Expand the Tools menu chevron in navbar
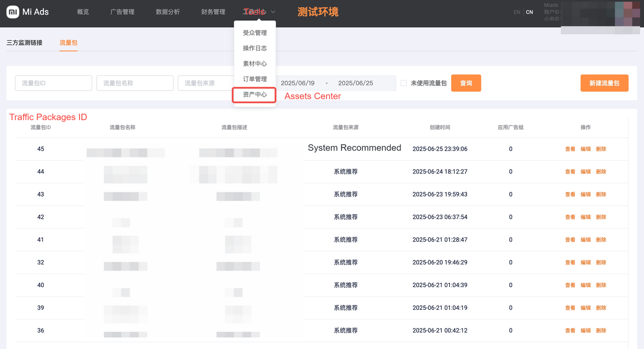 point(273,12)
